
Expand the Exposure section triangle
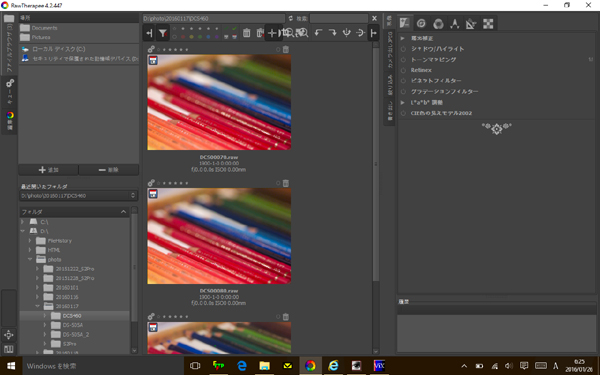coord(403,38)
